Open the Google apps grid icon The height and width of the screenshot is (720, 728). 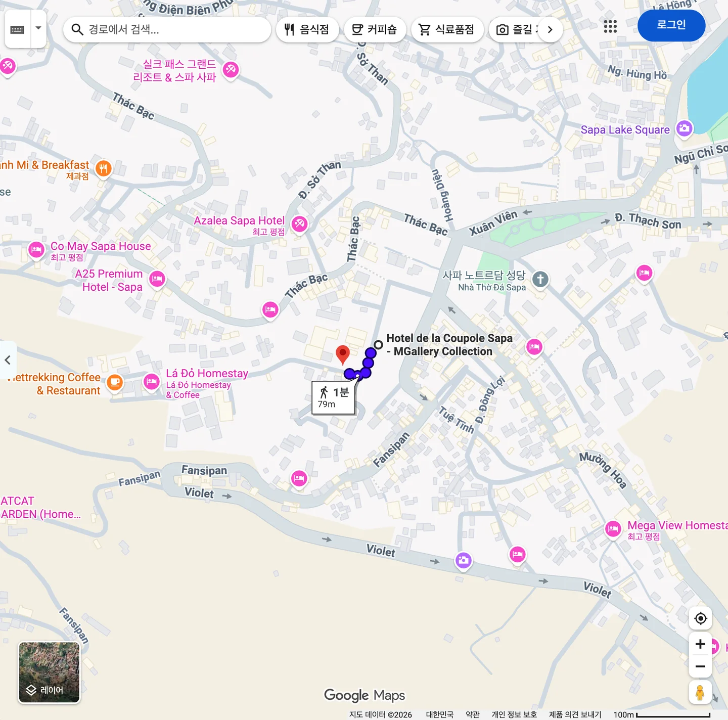610,26
